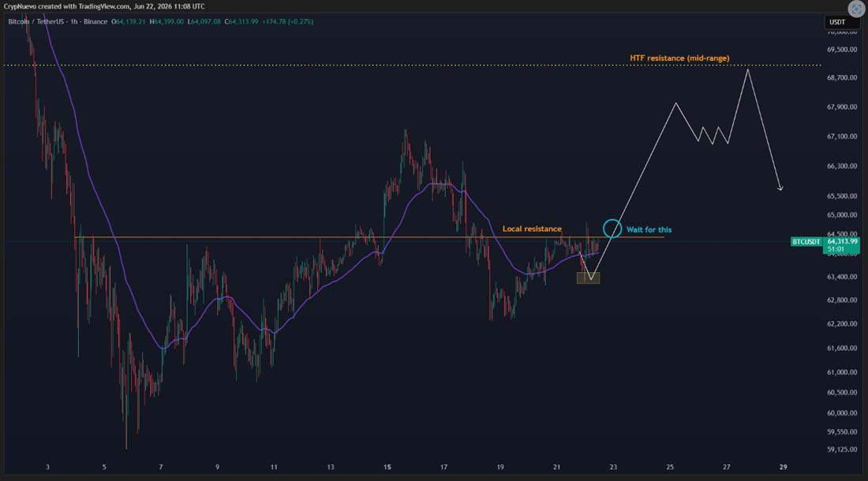Click the 59,125.00 price axis label
868x481 pixels.
(842, 449)
